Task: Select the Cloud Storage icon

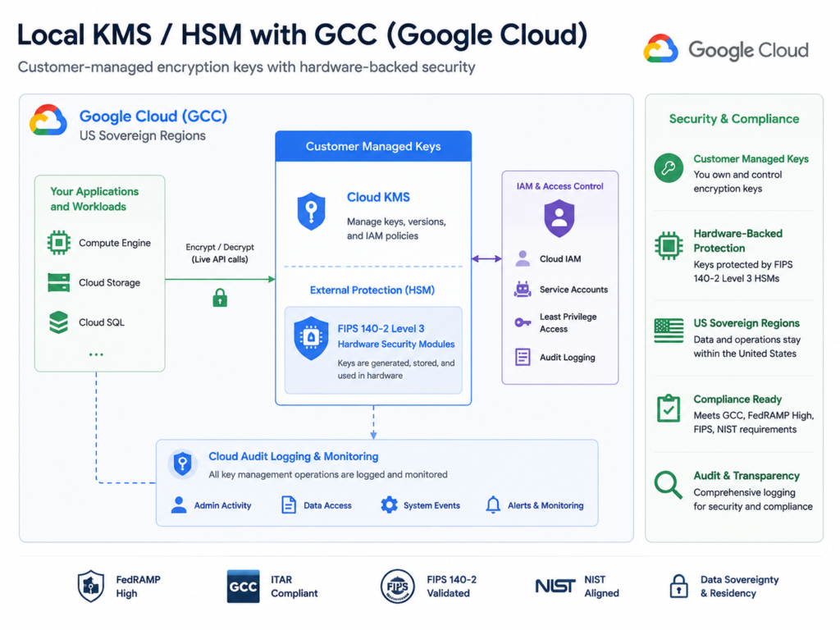Action: 58,282
